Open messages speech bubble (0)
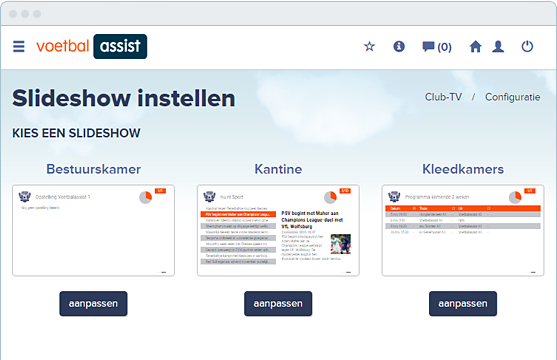This screenshot has width=557, height=360. pos(437,47)
